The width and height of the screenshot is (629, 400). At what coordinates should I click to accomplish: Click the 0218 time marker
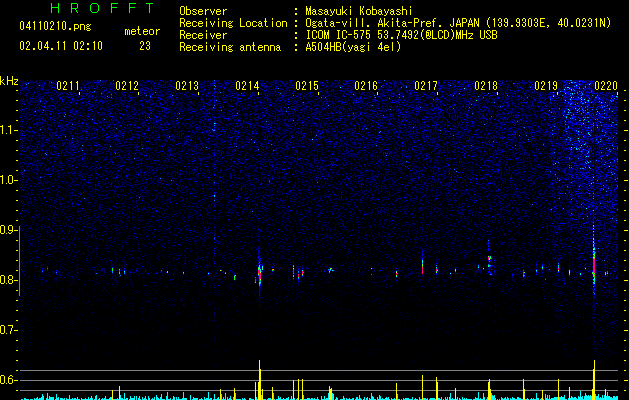(x=486, y=86)
